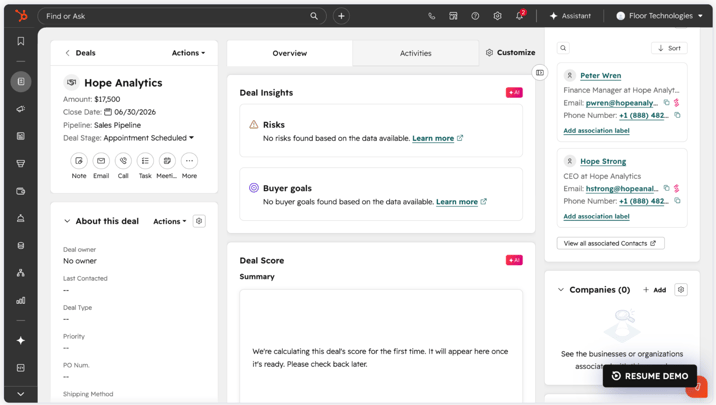Open the Deal Stage dropdown arrow
The width and height of the screenshot is (716, 405).
pos(191,138)
